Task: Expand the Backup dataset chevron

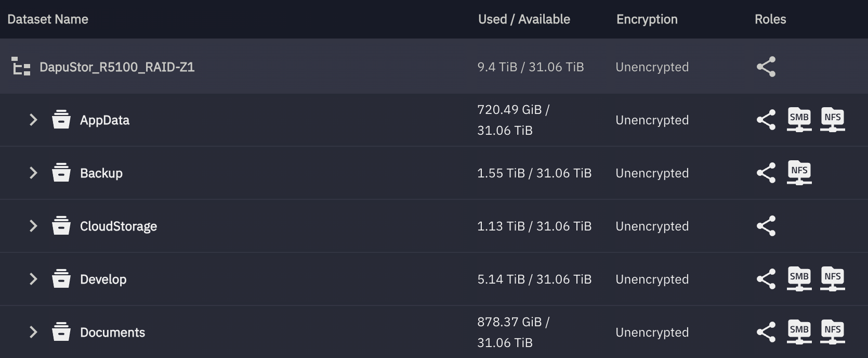Action: pos(33,173)
